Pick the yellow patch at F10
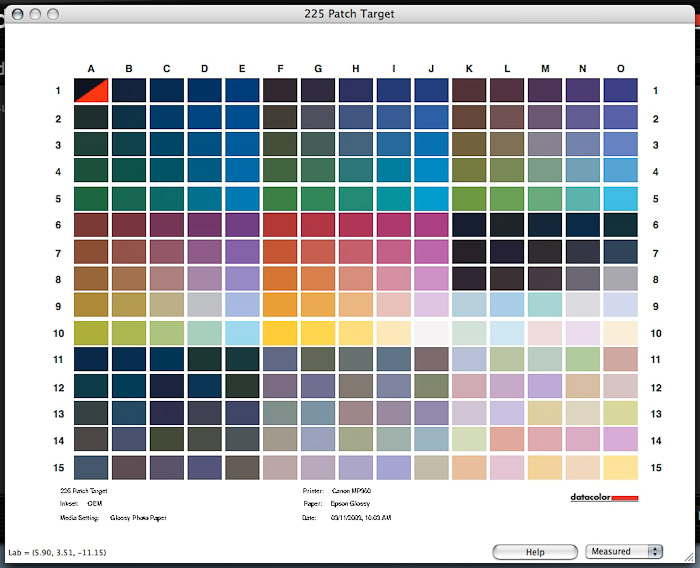This screenshot has width=700, height=568. pyautogui.click(x=280, y=333)
